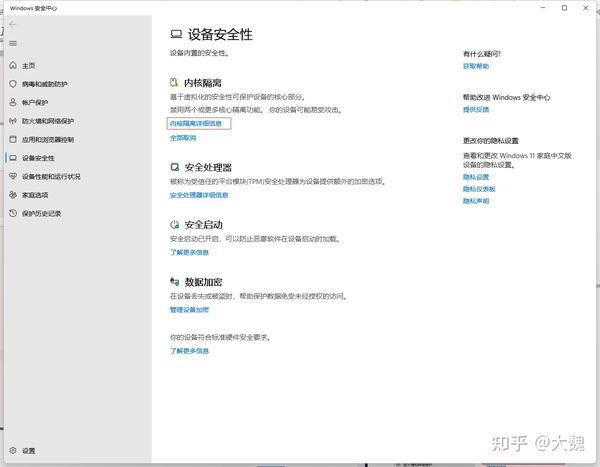Click the 帮助改进 Windows 安全中心 heading
Screen dimensions: 600x467
(x=507, y=97)
